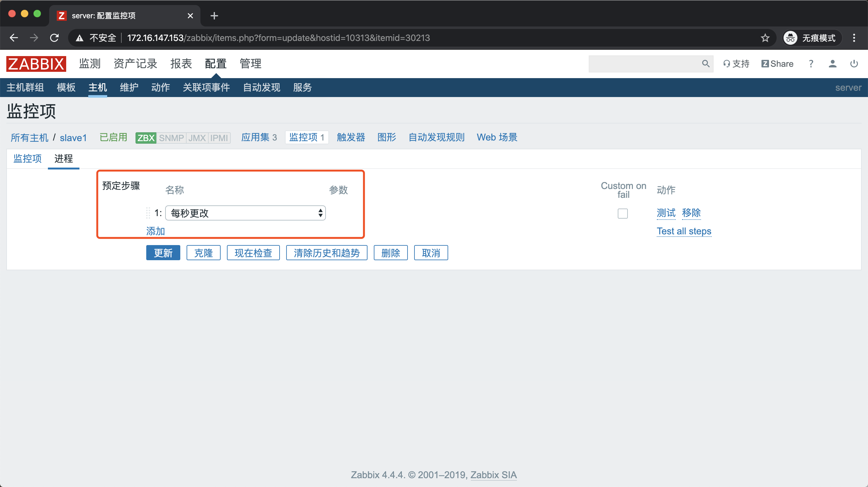Click the Test all steps link
The image size is (868, 487).
pyautogui.click(x=684, y=231)
